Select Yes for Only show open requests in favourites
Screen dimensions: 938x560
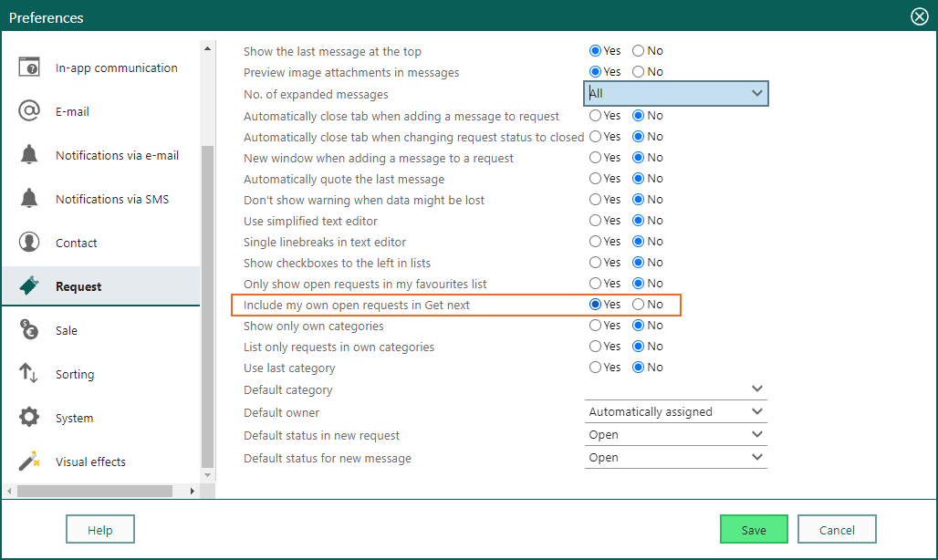[x=595, y=283]
